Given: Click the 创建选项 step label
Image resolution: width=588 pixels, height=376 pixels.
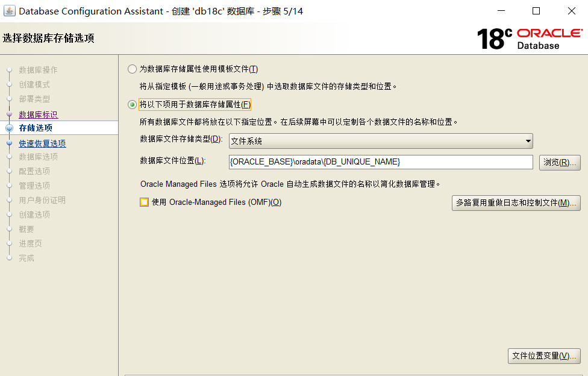Looking at the screenshot, I should pos(34,215).
